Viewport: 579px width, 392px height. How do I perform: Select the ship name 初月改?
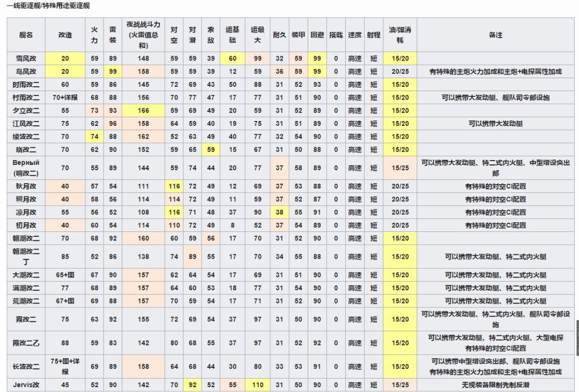pyautogui.click(x=26, y=225)
